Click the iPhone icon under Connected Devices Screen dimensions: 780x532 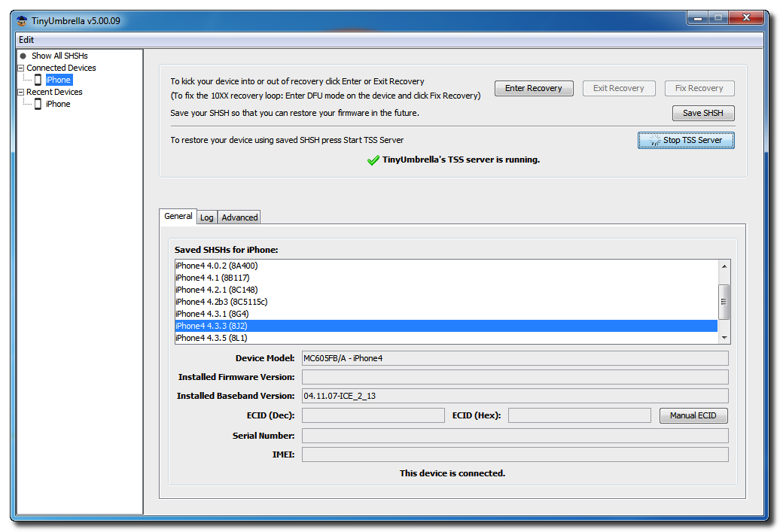tap(38, 80)
